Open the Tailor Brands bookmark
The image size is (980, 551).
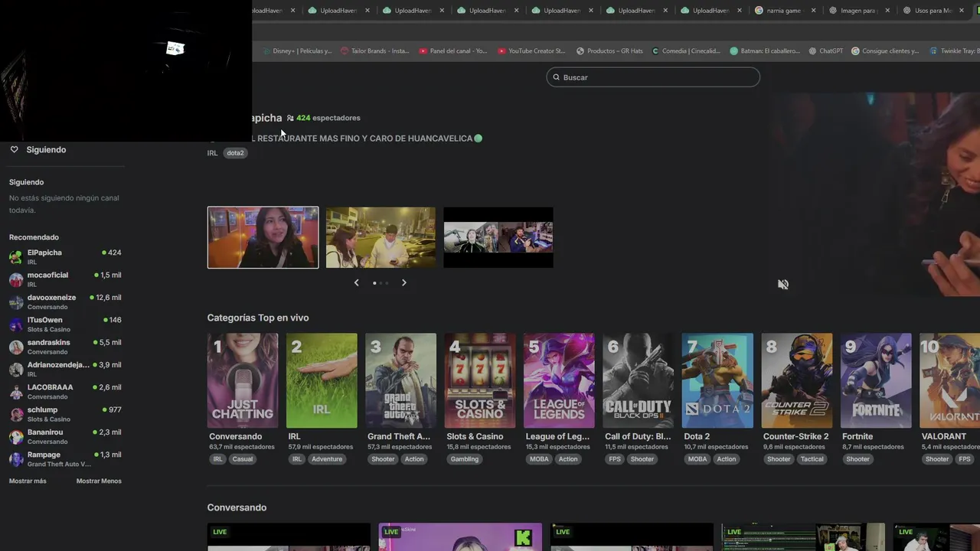click(374, 51)
